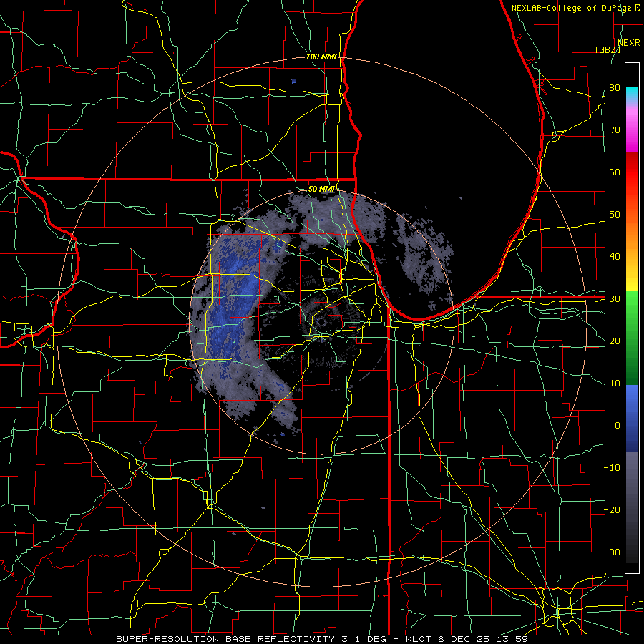The height and width of the screenshot is (644, 644).
Task: Click the 60 value on dBZ scale
Action: click(615, 172)
